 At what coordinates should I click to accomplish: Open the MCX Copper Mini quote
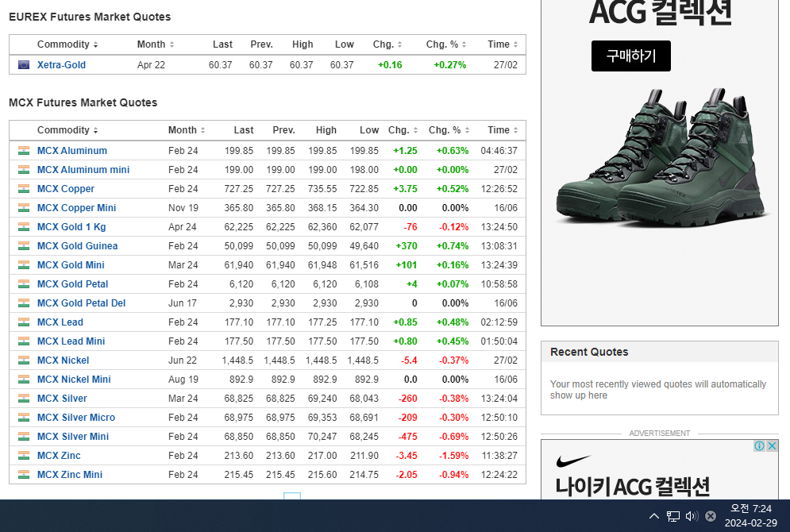pos(76,208)
